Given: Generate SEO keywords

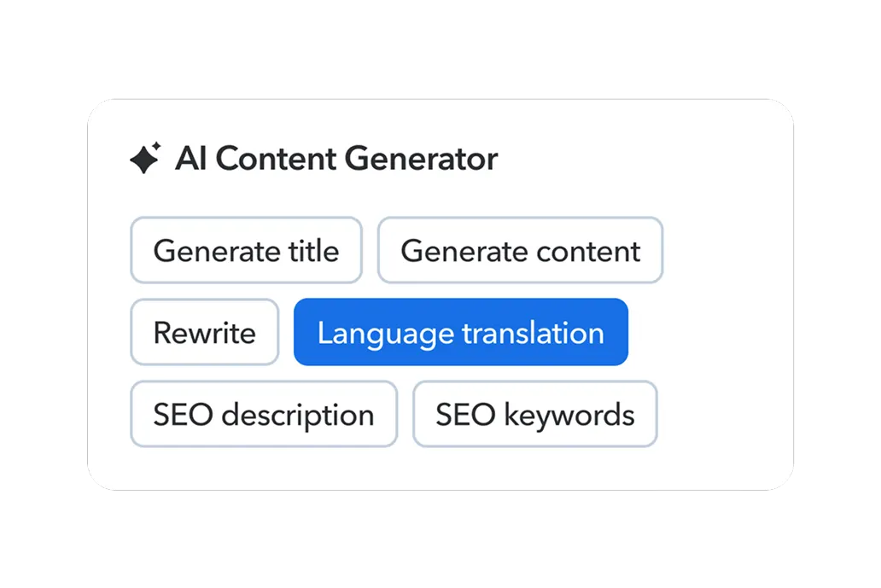Looking at the screenshot, I should (x=534, y=415).
